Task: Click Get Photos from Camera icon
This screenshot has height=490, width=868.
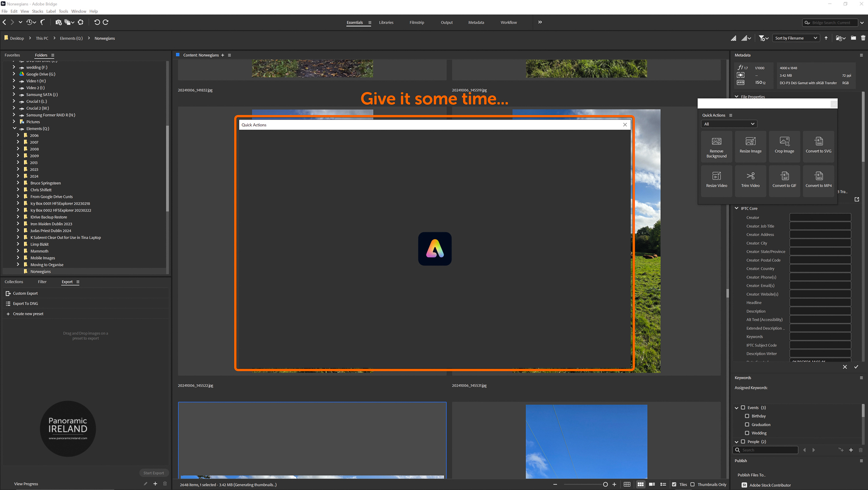Action: tap(58, 22)
